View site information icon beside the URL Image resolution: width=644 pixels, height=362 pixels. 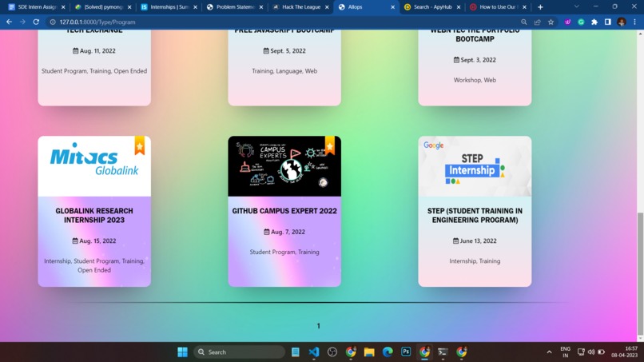[53, 22]
